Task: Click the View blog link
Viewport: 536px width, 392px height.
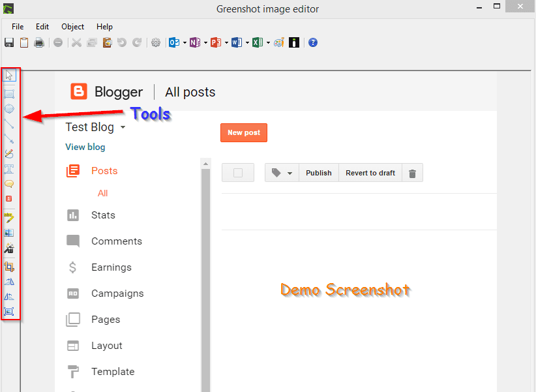Action: (x=85, y=147)
